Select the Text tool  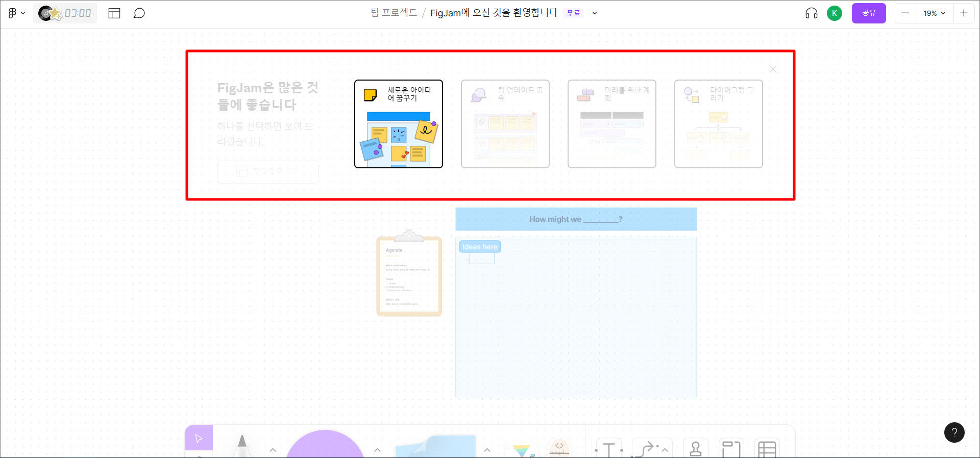pyautogui.click(x=609, y=449)
